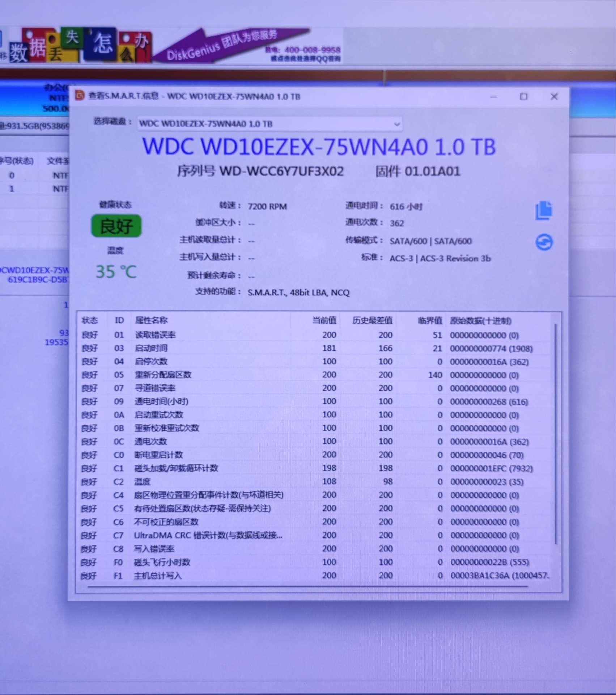Select the 通电时间(小时) attribute row
Image resolution: width=616 pixels, height=695 pixels.
click(x=315, y=401)
